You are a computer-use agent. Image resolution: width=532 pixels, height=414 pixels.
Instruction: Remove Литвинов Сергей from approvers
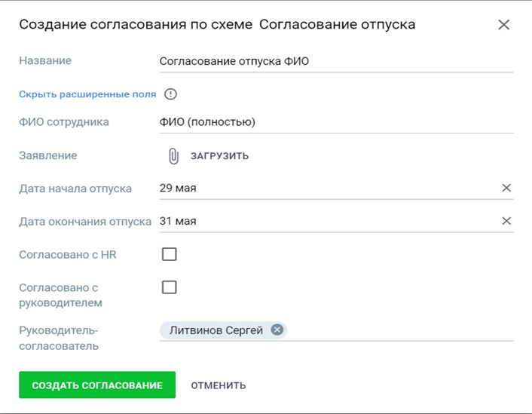[x=277, y=330]
